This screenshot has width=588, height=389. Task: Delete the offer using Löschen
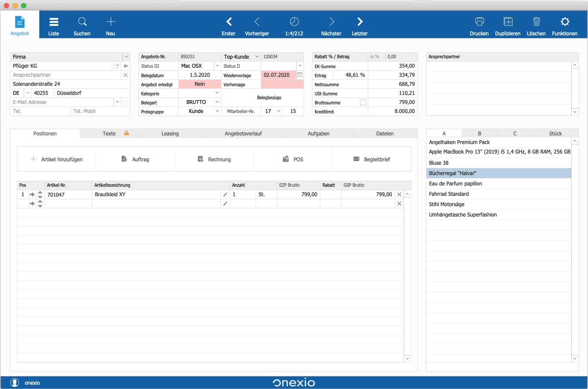point(536,25)
